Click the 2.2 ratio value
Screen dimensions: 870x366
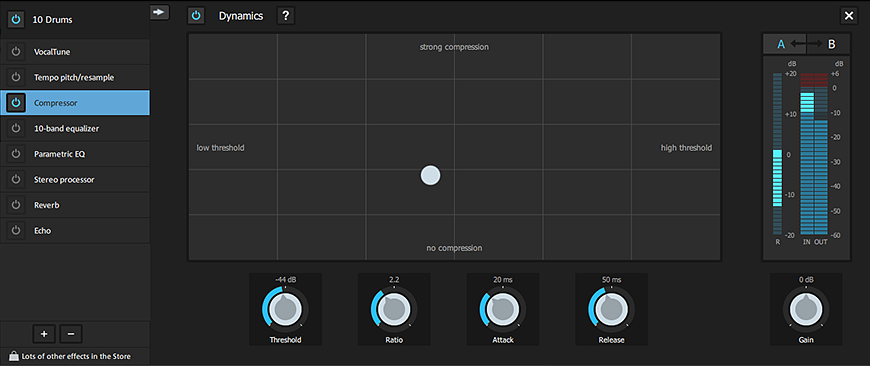coord(394,280)
